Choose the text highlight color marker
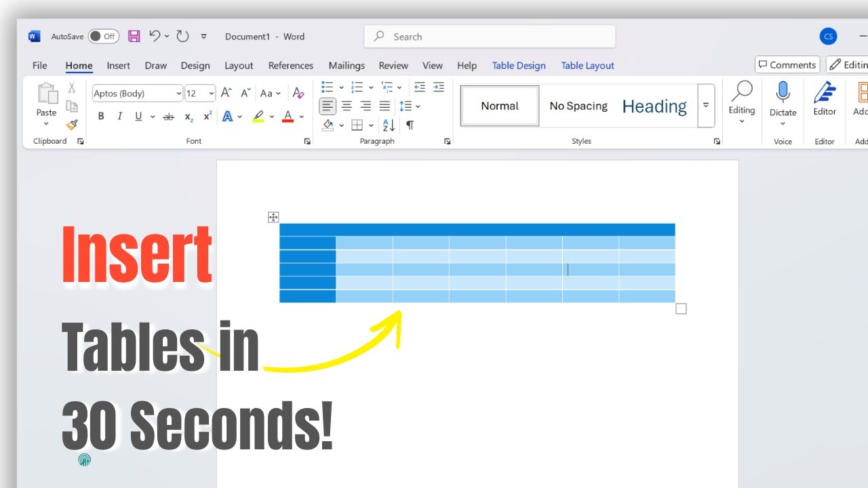 (258, 117)
